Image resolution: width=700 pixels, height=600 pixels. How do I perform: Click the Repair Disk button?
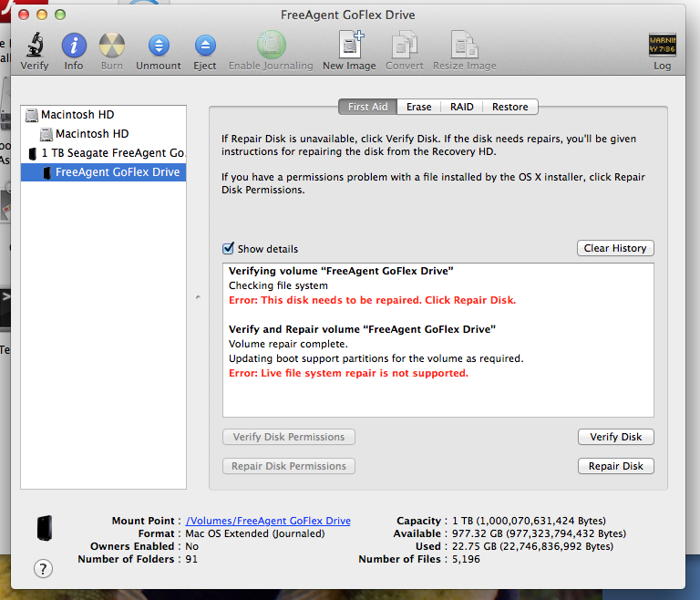tap(615, 466)
